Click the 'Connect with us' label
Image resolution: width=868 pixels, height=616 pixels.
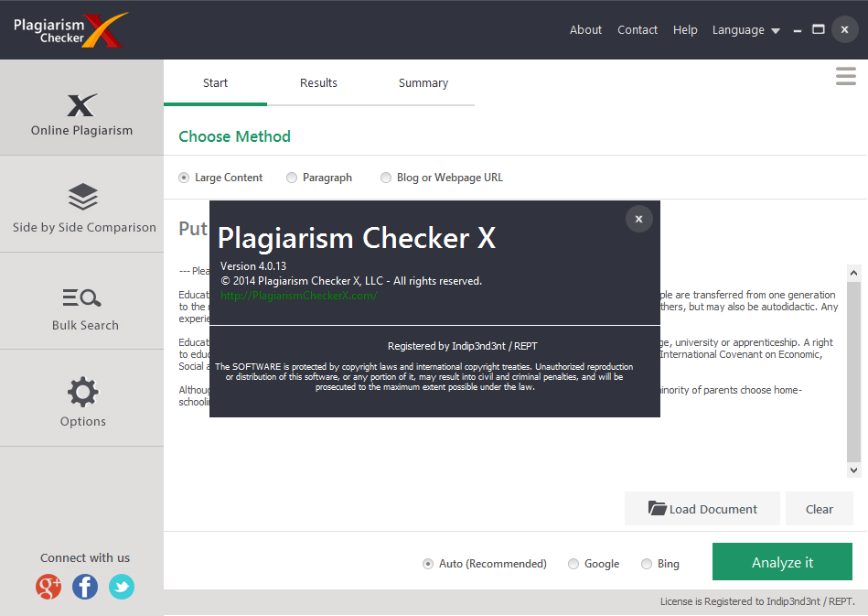[85, 557]
